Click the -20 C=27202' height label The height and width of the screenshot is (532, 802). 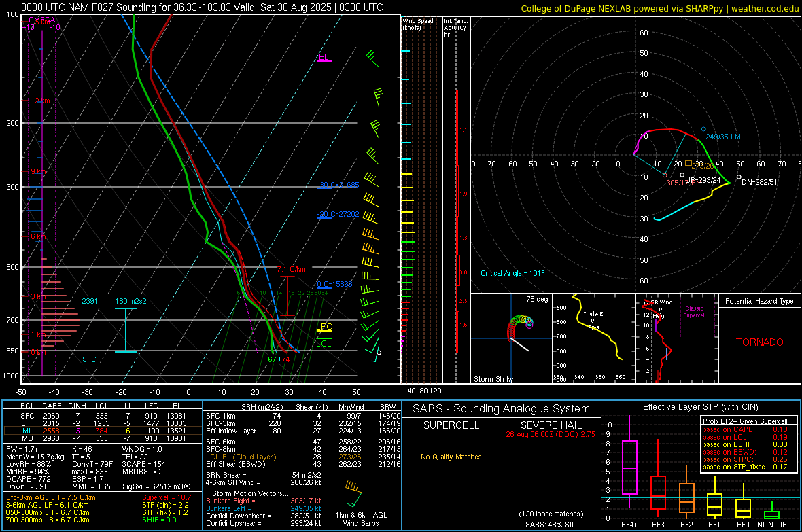pyautogui.click(x=338, y=214)
